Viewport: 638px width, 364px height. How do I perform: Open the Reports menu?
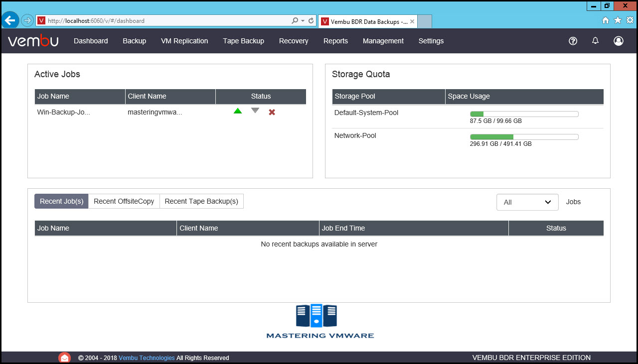[335, 41]
